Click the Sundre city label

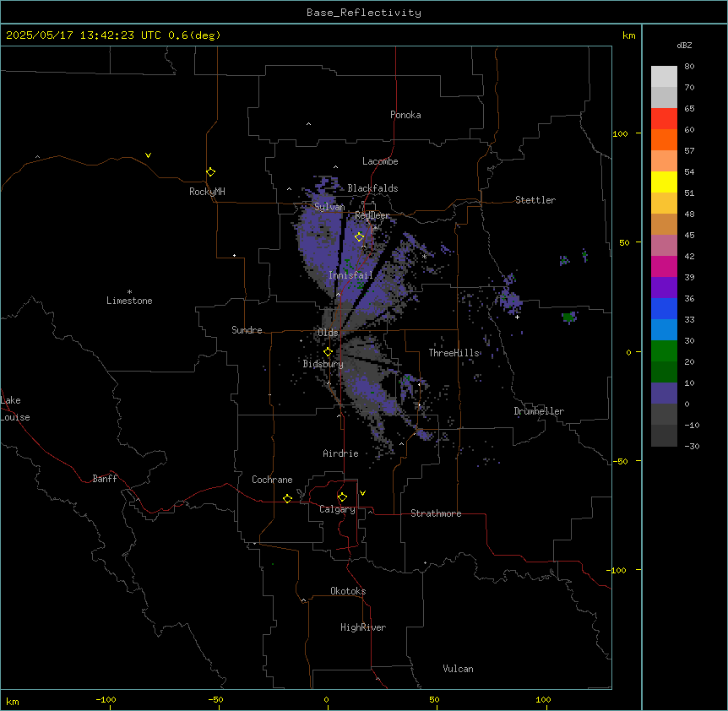point(247,330)
